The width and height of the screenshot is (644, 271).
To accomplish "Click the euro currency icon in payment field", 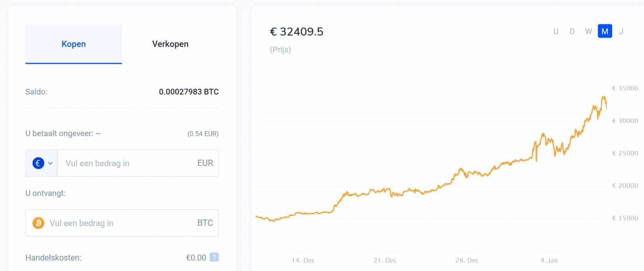I will pos(38,163).
